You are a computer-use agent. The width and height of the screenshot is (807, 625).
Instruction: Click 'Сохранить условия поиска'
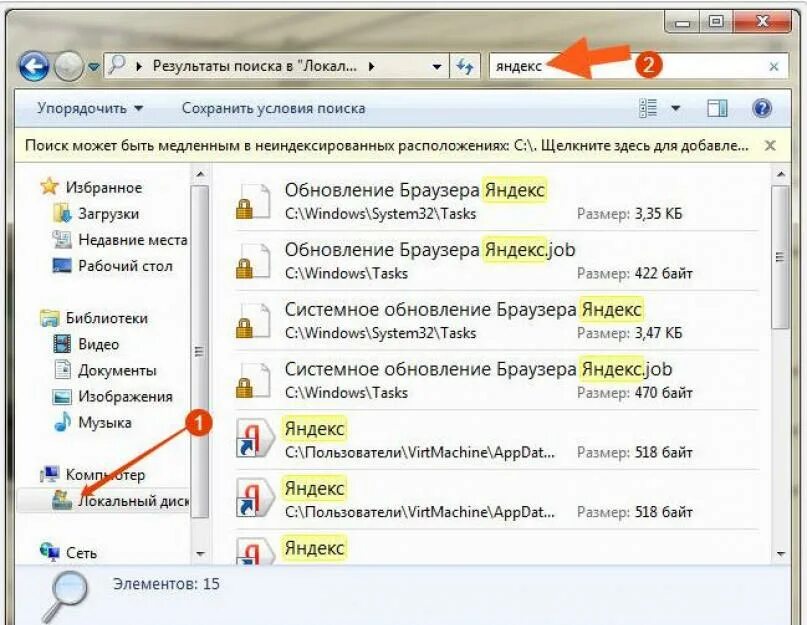point(273,108)
